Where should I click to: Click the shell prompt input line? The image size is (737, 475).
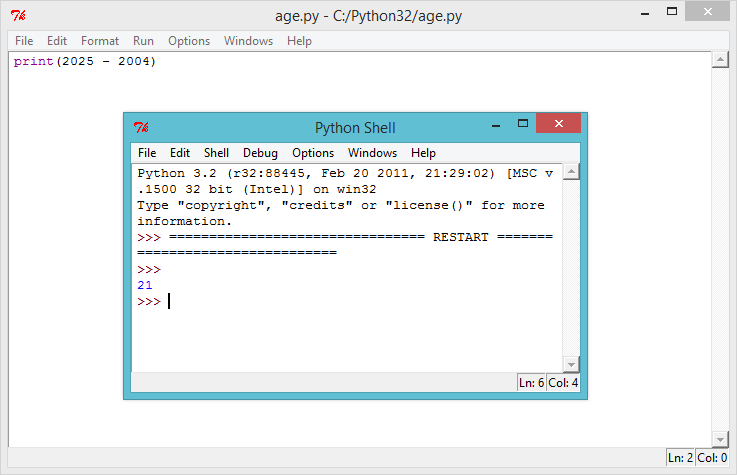pyautogui.click(x=300, y=301)
